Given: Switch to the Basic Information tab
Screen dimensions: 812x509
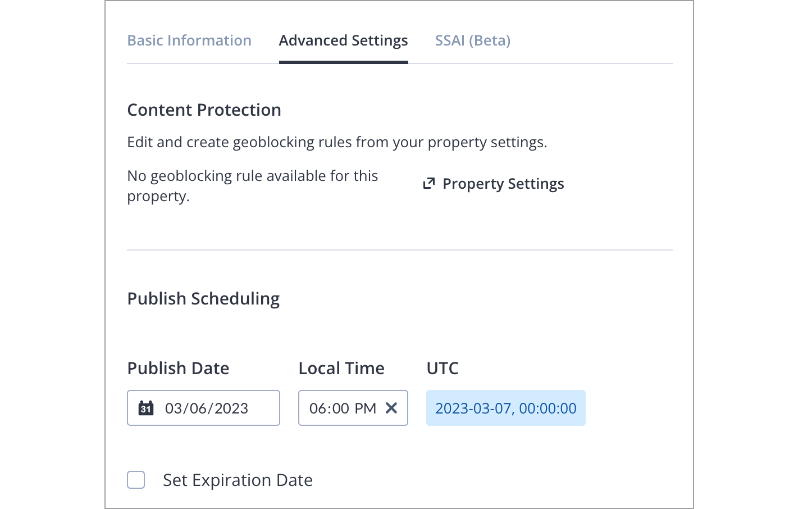Looking at the screenshot, I should click(x=189, y=40).
